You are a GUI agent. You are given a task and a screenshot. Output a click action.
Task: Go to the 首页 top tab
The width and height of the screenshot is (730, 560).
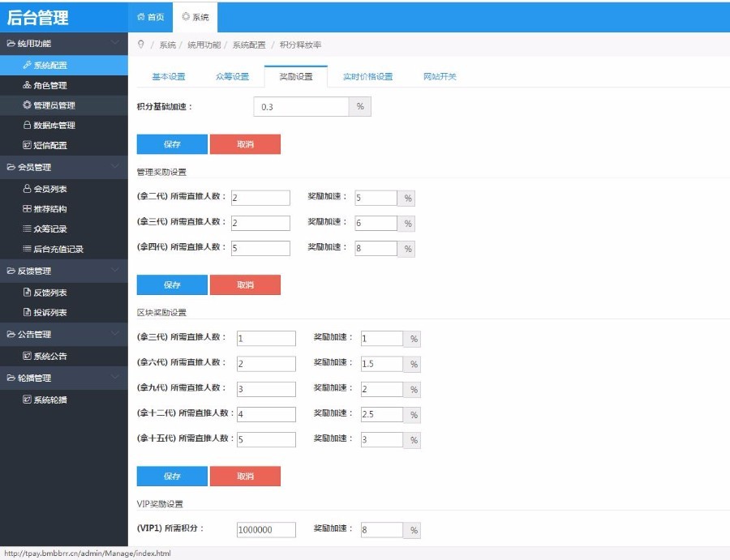[x=151, y=17]
